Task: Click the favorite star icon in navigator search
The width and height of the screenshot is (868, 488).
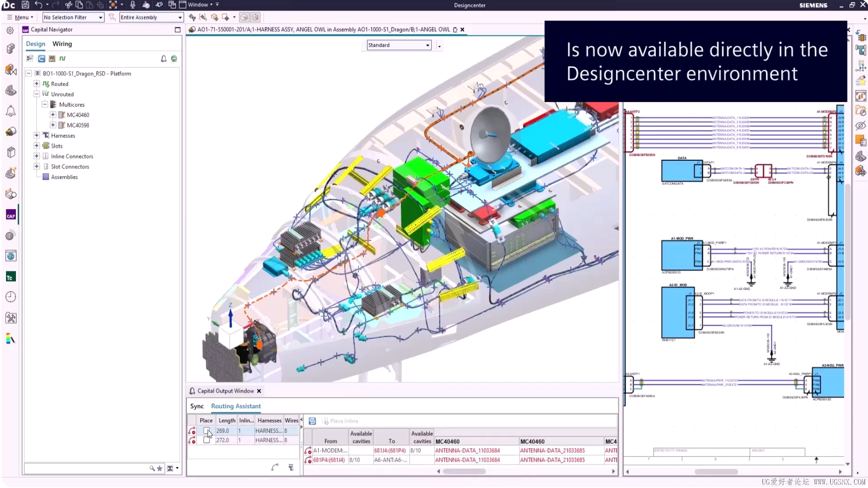Action: click(159, 469)
